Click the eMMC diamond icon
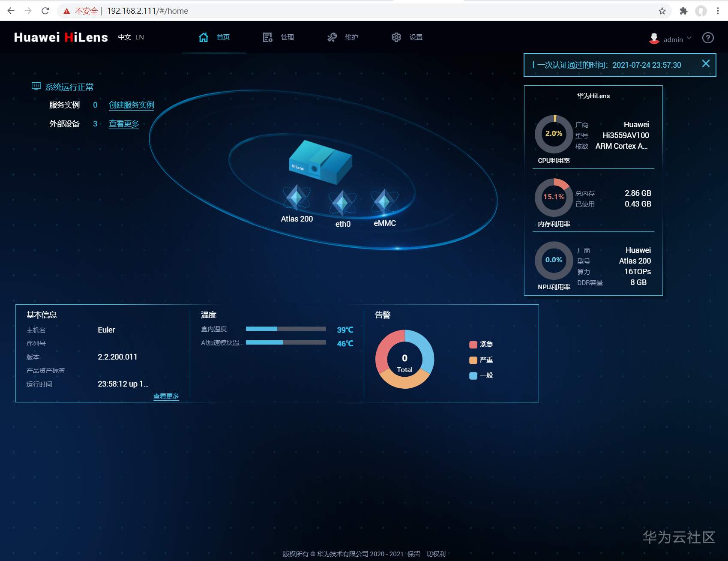This screenshot has height=561, width=728. 384,201
